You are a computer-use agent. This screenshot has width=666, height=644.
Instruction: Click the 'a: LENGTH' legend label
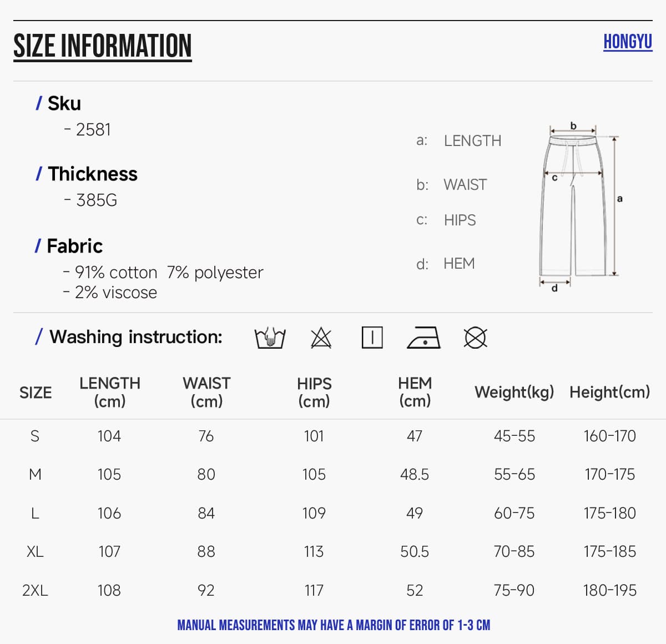458,140
